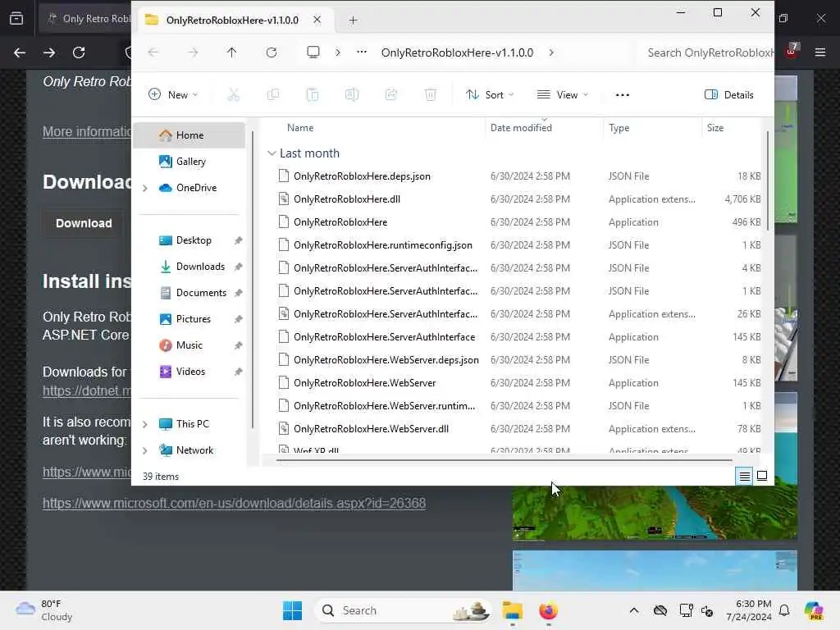Open File Explorer from taskbar
The width and height of the screenshot is (840, 630).
pyautogui.click(x=512, y=610)
